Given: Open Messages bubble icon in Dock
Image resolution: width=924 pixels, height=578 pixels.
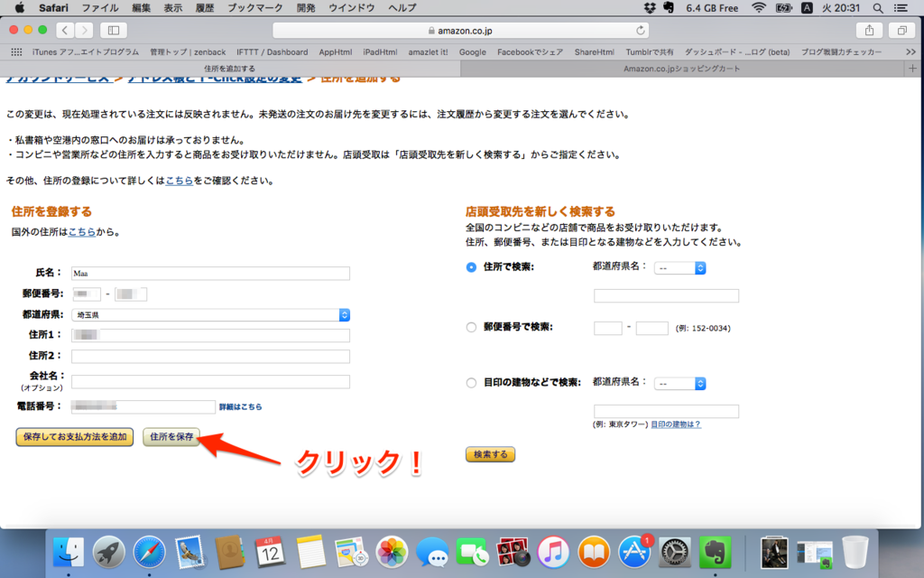Looking at the screenshot, I should pyautogui.click(x=432, y=553).
